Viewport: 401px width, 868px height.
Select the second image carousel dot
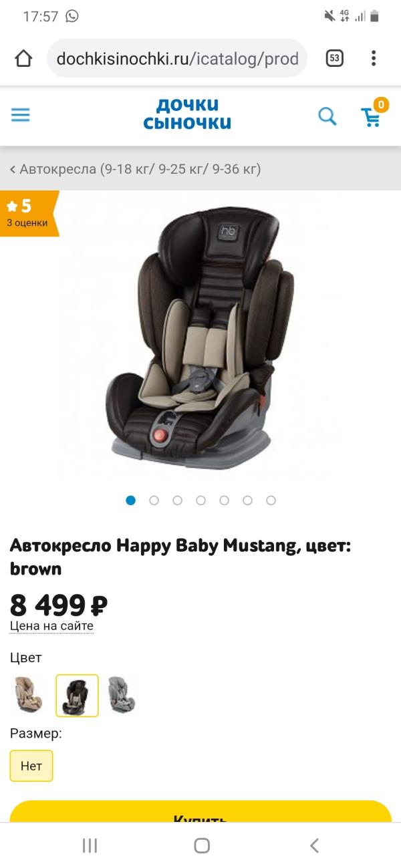pos(154,500)
